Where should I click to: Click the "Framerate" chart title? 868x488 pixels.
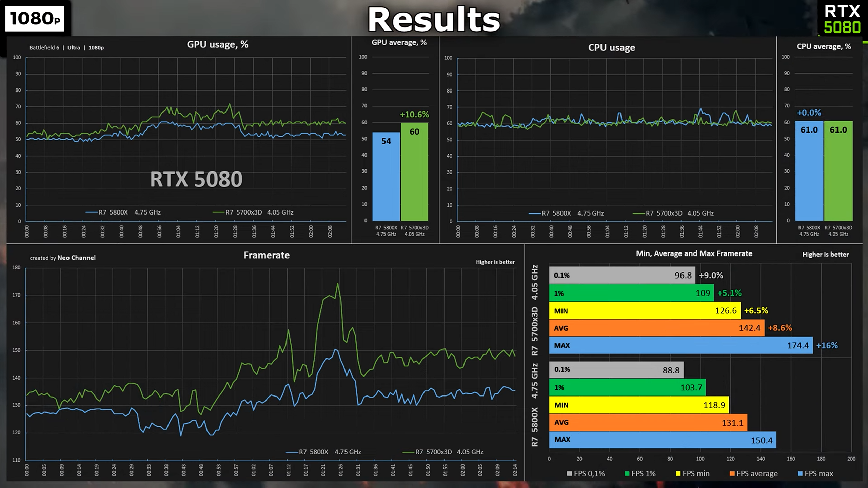pyautogui.click(x=267, y=255)
